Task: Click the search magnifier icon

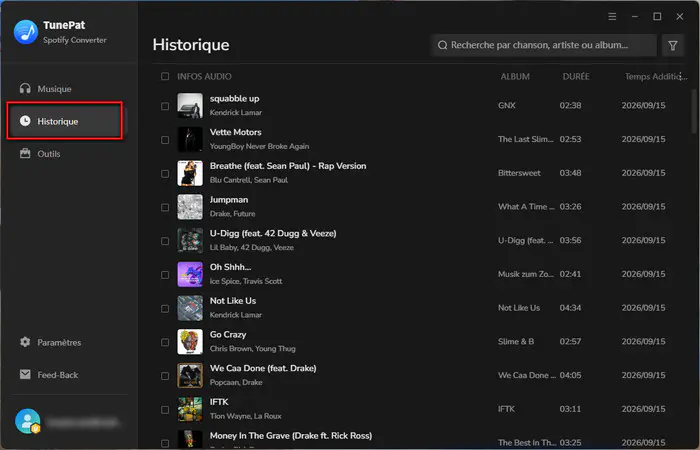Action: point(442,45)
